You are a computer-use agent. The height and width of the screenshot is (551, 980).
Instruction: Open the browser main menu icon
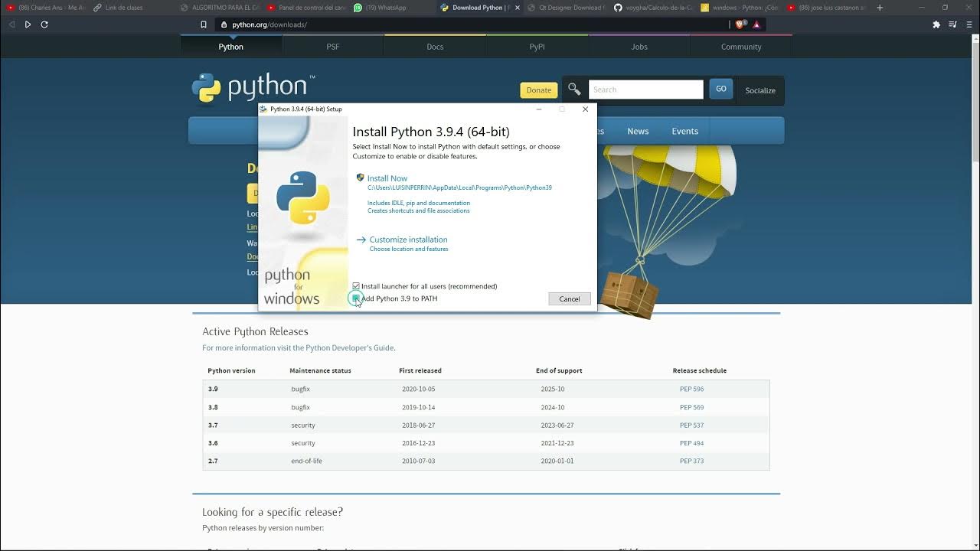coord(969,24)
